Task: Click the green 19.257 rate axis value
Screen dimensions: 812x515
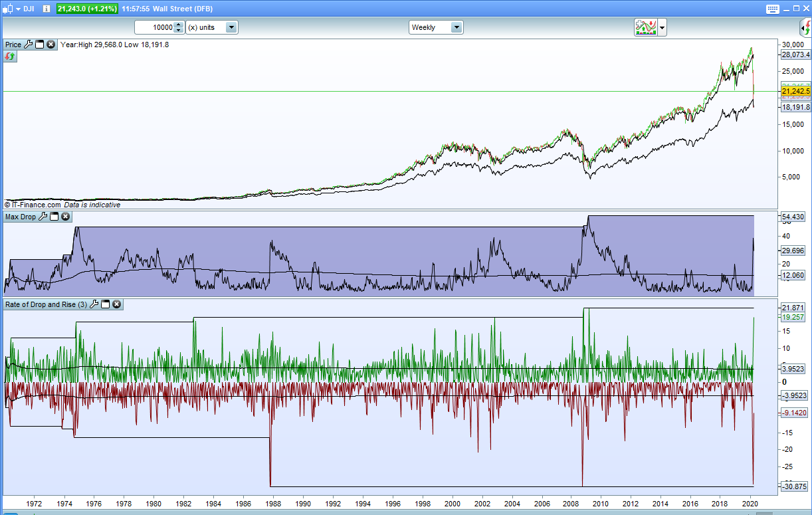Action: pyautogui.click(x=794, y=318)
